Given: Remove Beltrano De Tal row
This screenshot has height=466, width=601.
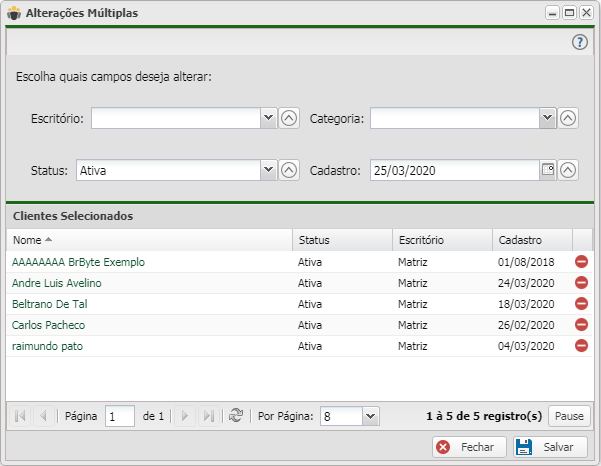Looking at the screenshot, I should [x=581, y=304].
